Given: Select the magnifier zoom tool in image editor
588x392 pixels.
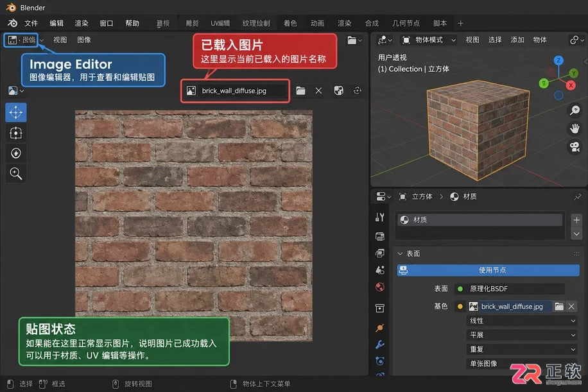Looking at the screenshot, I should 16,173.
